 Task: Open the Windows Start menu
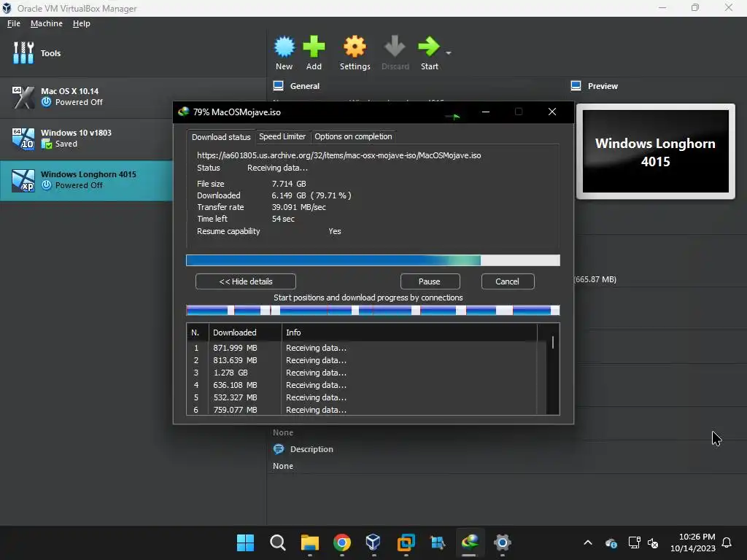(x=245, y=542)
